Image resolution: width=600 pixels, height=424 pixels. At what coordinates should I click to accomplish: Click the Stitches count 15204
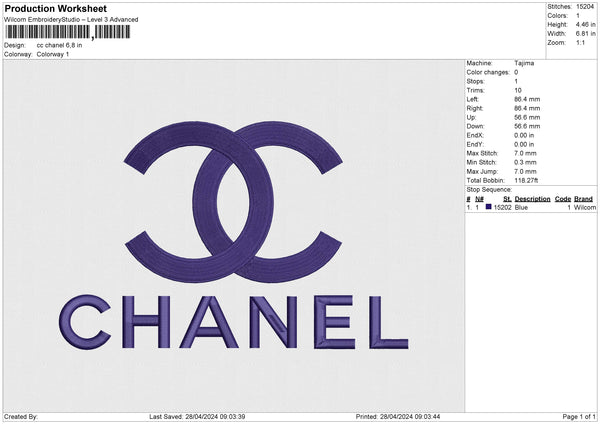pos(585,6)
